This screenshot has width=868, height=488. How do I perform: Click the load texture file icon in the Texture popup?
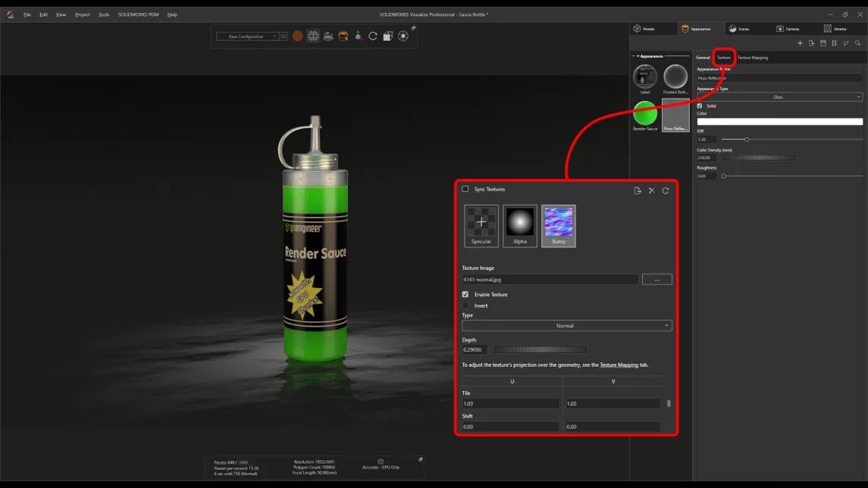[637, 190]
